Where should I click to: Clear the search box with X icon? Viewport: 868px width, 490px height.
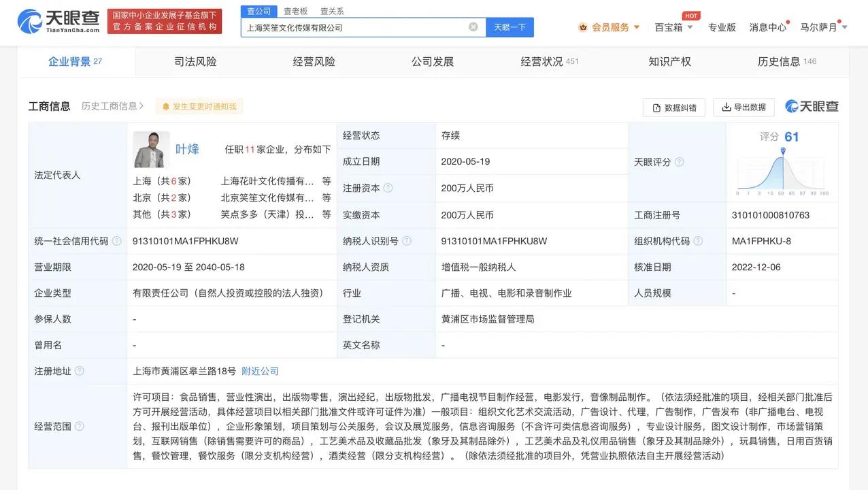(473, 27)
